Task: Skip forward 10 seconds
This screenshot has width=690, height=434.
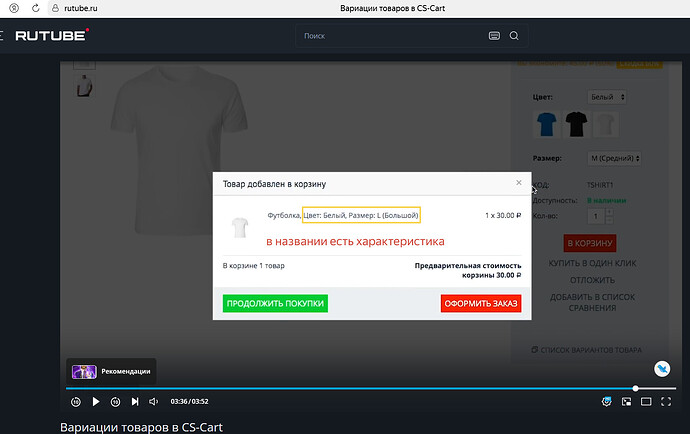Action: 115,402
